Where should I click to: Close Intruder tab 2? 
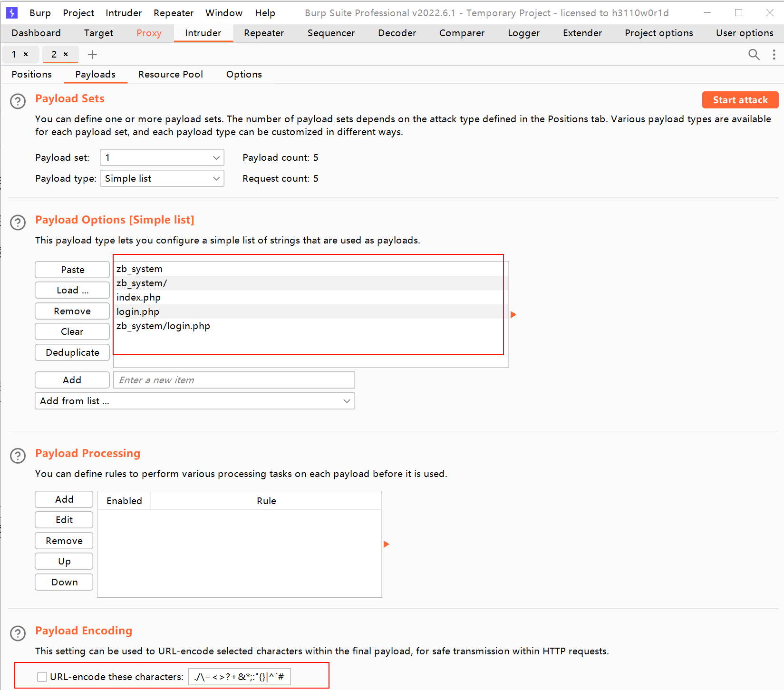(66, 54)
